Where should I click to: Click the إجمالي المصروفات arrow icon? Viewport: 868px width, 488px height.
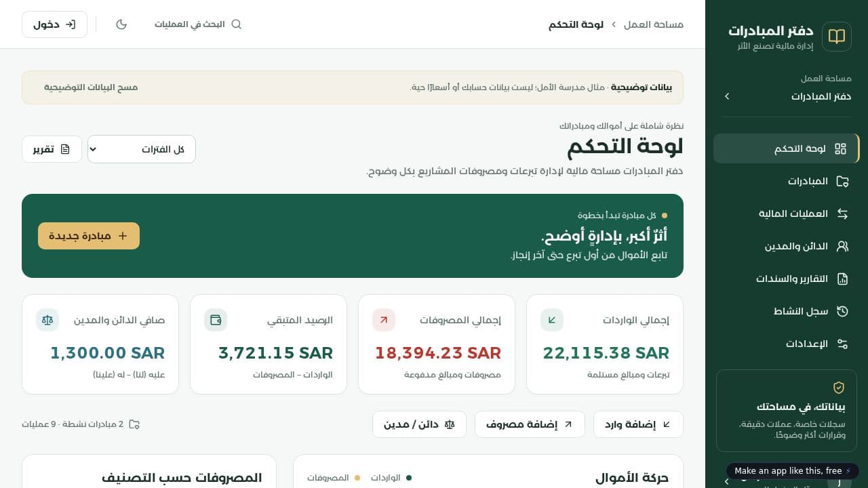tap(384, 320)
